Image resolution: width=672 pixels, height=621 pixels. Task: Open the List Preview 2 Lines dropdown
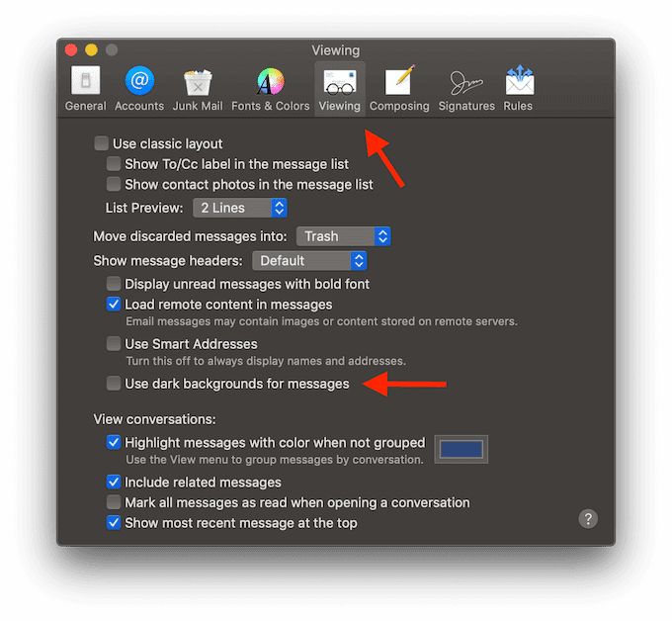(x=240, y=208)
